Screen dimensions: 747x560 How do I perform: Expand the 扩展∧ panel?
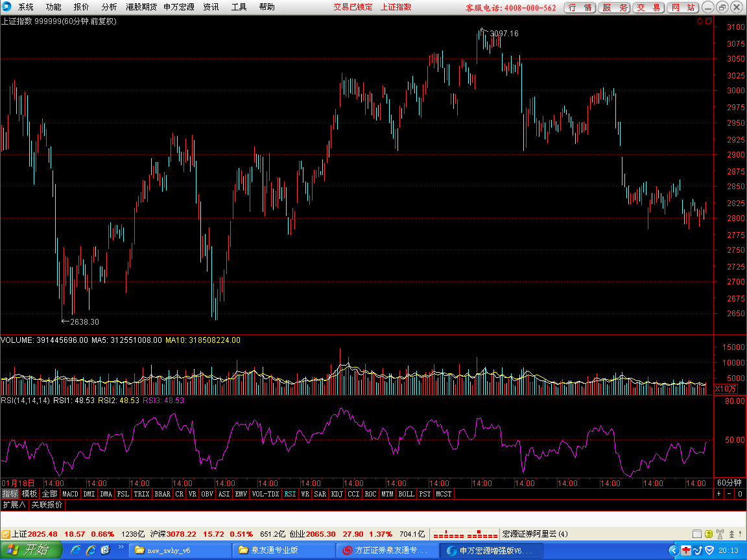(14, 504)
